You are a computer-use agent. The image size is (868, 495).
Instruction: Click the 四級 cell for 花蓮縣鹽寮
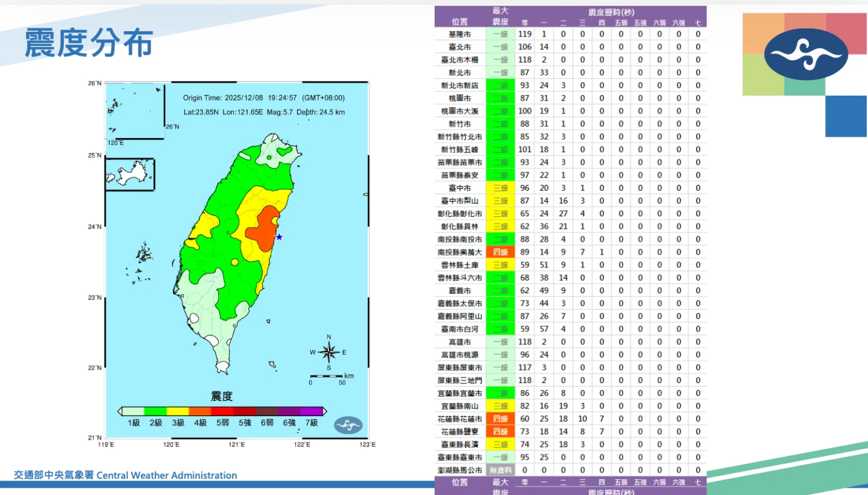500,432
